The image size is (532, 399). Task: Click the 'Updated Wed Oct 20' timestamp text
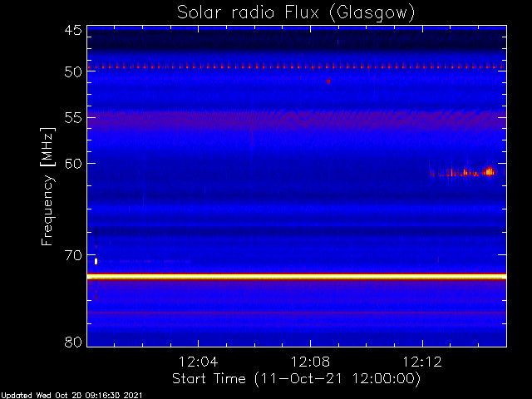click(71, 396)
